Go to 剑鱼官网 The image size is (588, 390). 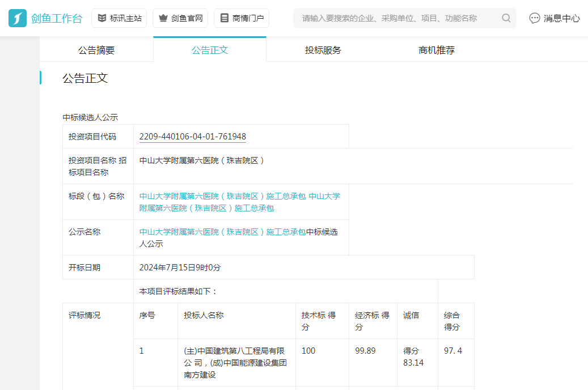[180, 18]
